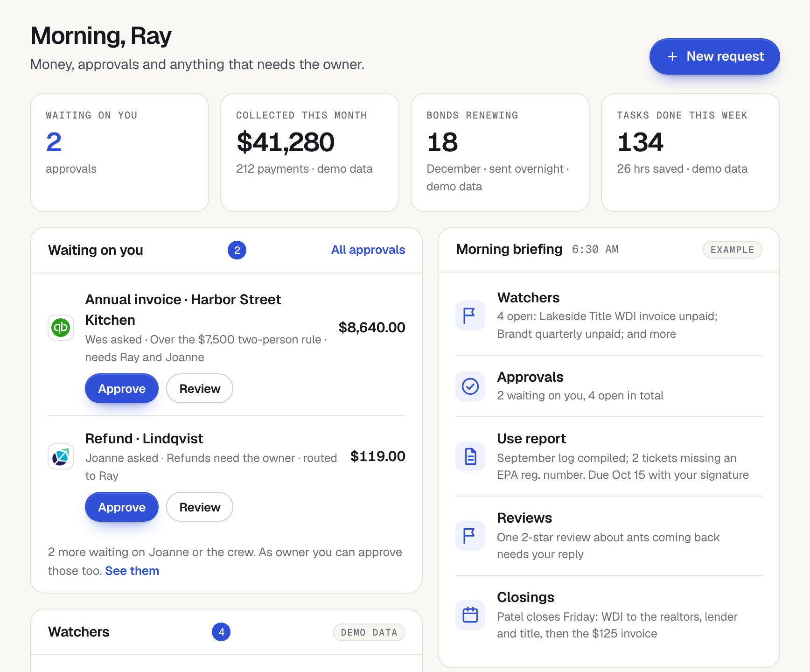Click the $8,640.00 invoice amount
The image size is (810, 672).
pos(372,328)
